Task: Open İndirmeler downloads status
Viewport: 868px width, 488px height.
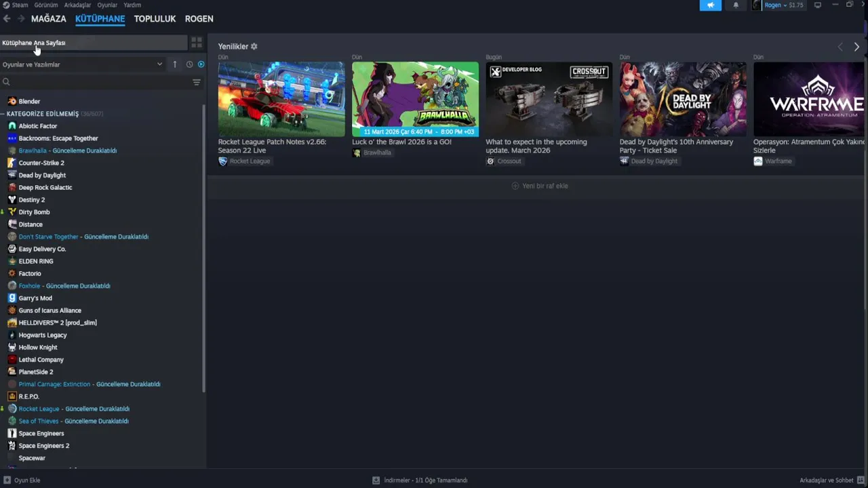Action: (x=420, y=480)
